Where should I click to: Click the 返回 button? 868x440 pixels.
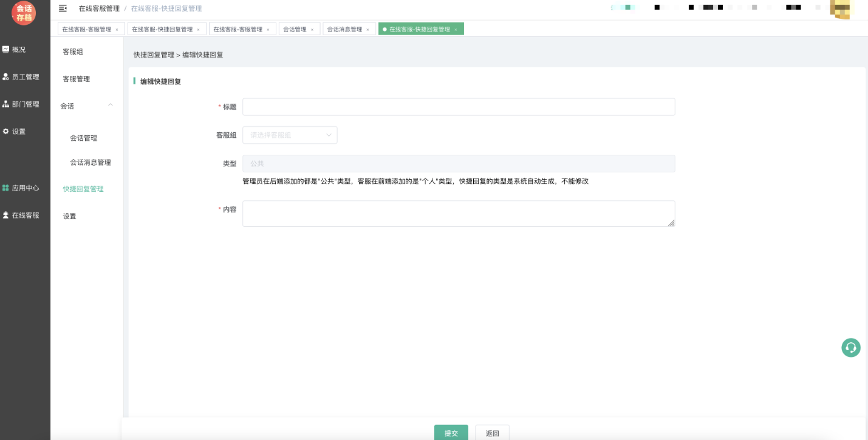[x=492, y=433]
